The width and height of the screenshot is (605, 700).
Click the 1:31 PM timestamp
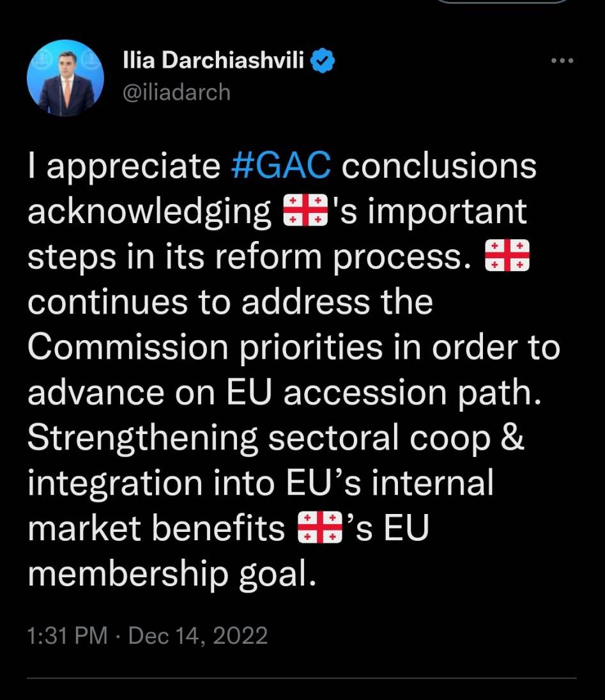click(x=68, y=636)
